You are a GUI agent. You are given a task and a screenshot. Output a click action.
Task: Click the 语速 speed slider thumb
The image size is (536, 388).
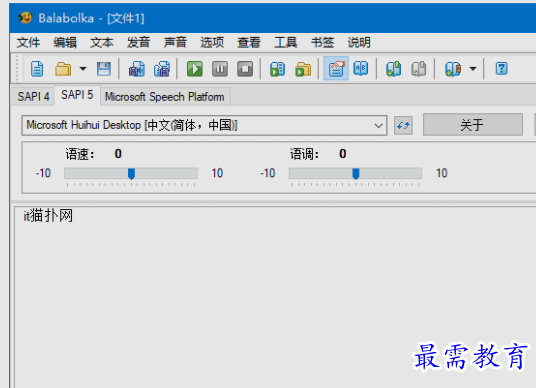(131, 174)
